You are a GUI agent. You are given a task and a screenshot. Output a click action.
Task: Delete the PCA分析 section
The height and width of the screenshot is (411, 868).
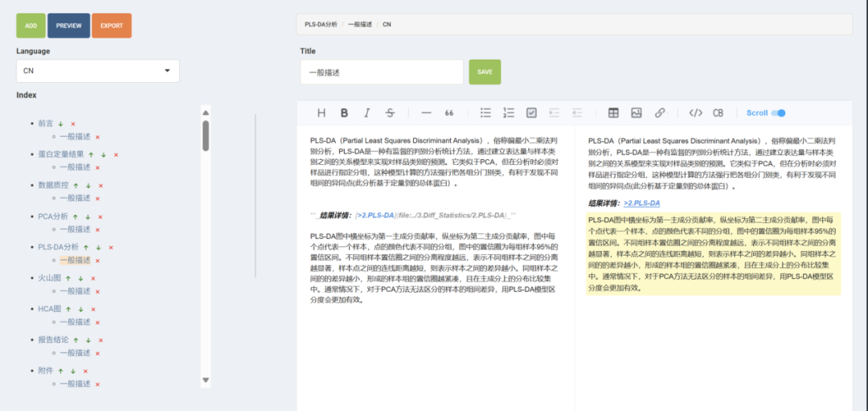tap(100, 216)
